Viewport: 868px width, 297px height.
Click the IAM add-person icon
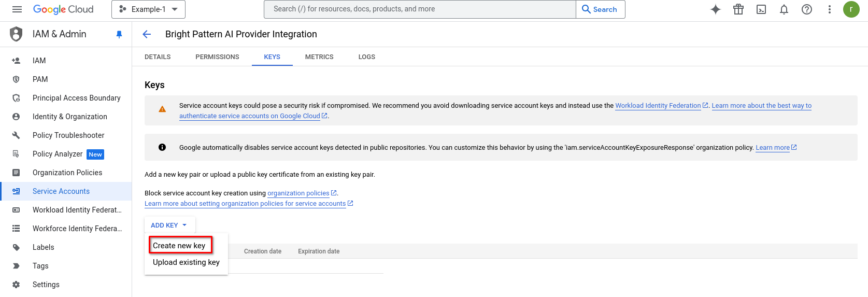(16, 61)
